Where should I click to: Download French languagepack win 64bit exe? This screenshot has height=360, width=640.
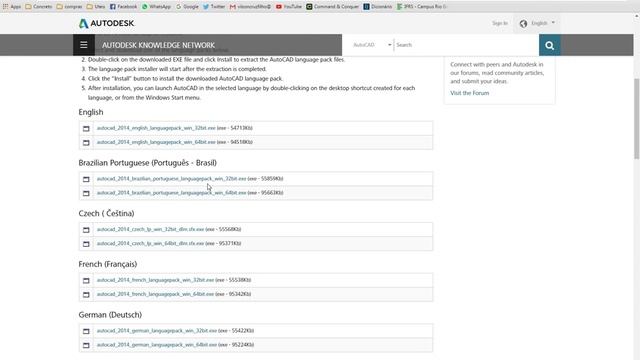(155, 294)
